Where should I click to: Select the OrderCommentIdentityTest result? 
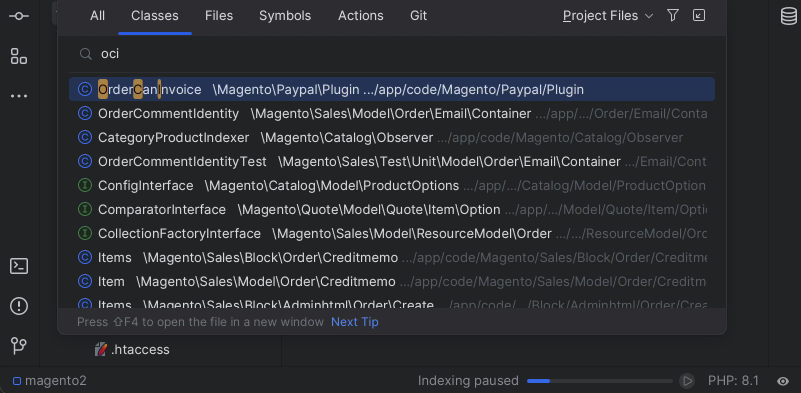tap(392, 161)
